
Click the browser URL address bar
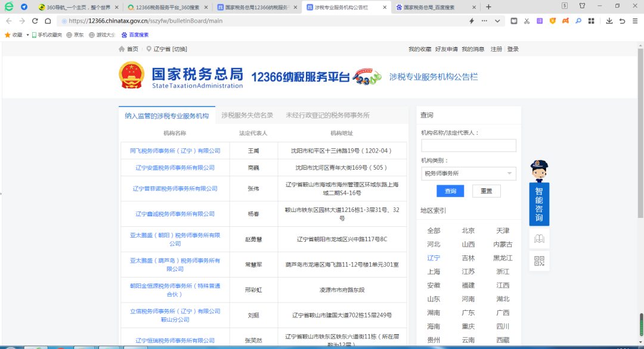coord(263,21)
